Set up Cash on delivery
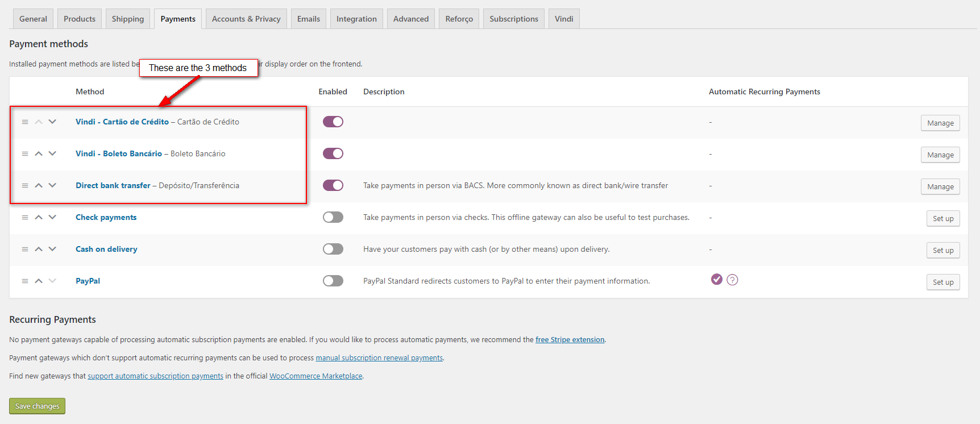 (x=943, y=251)
